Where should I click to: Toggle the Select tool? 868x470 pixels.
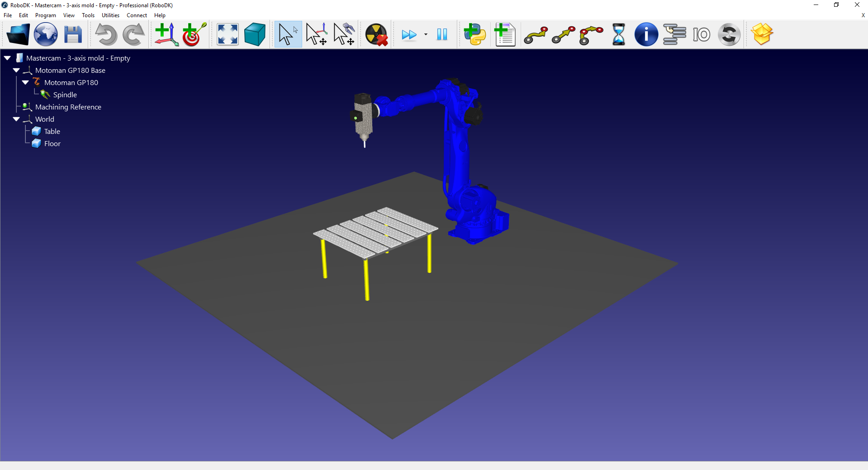click(x=287, y=34)
